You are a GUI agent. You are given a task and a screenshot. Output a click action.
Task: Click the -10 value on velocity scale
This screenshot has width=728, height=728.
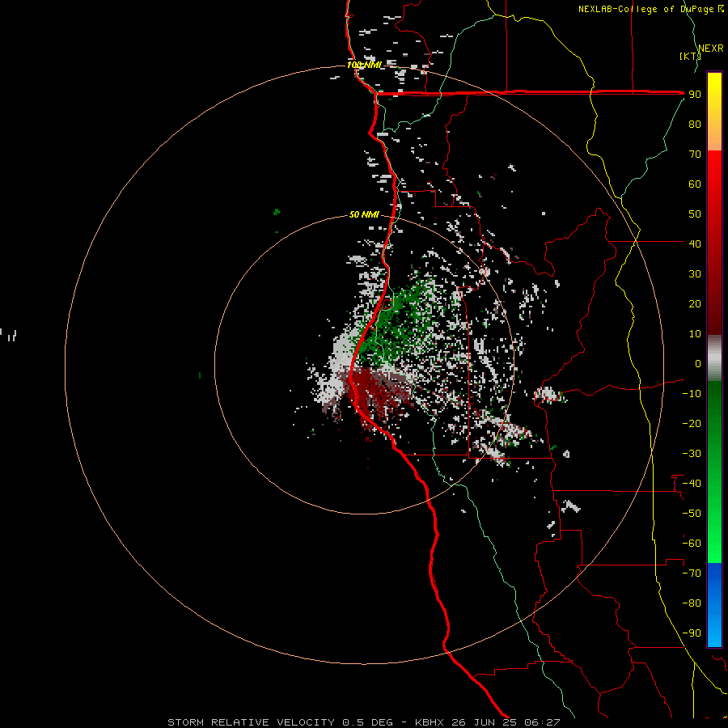(x=692, y=394)
